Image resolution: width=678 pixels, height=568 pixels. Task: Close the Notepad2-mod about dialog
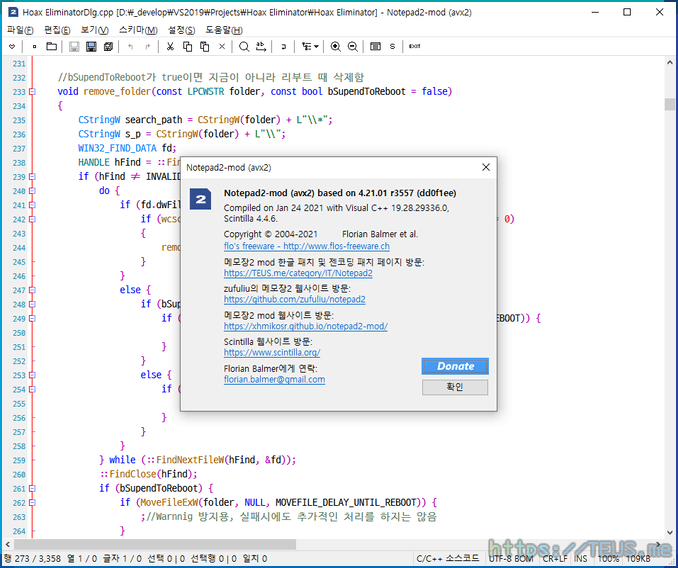[486, 167]
